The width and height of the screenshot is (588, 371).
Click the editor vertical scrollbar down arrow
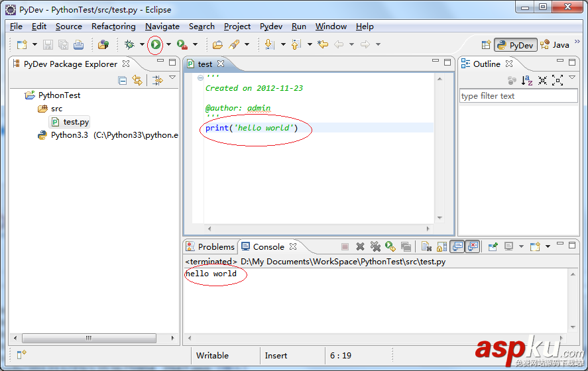pos(440,218)
